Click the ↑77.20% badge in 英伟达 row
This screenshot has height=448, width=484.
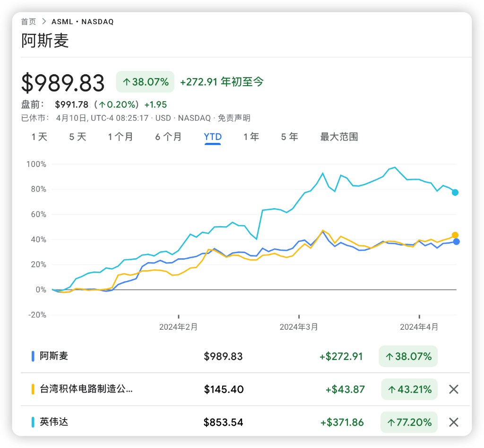click(409, 422)
